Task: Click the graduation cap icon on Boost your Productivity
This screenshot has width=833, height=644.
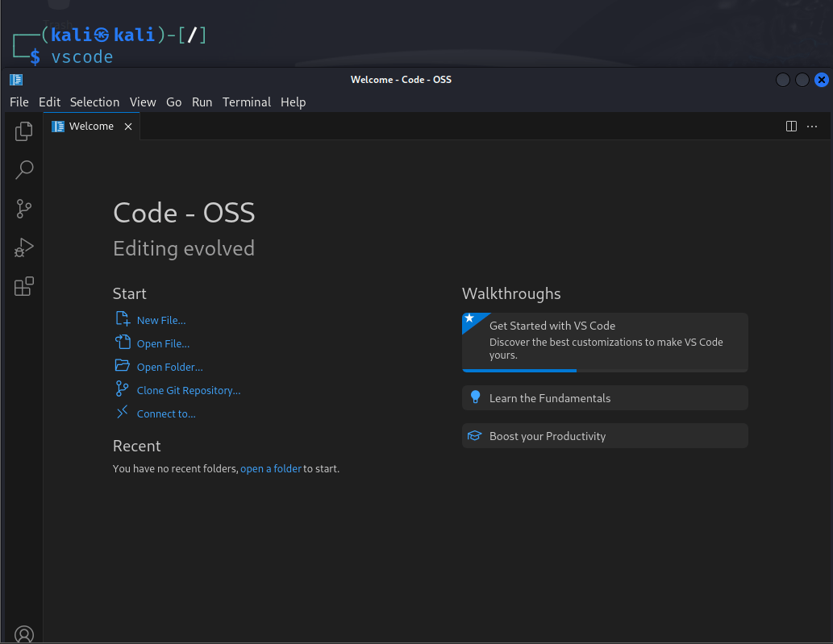Action: [474, 436]
